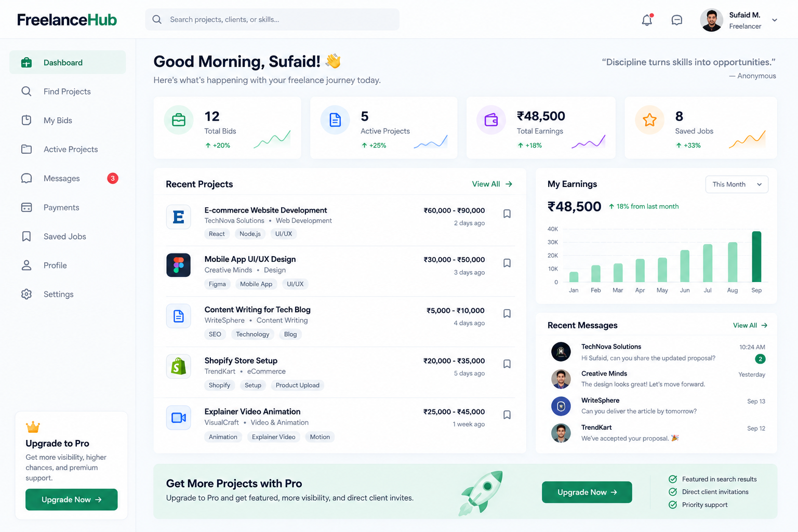Viewport: 798px width, 532px height.
Task: Bookmark the Content Writing for Tech Blog project
Action: pyautogui.click(x=507, y=313)
